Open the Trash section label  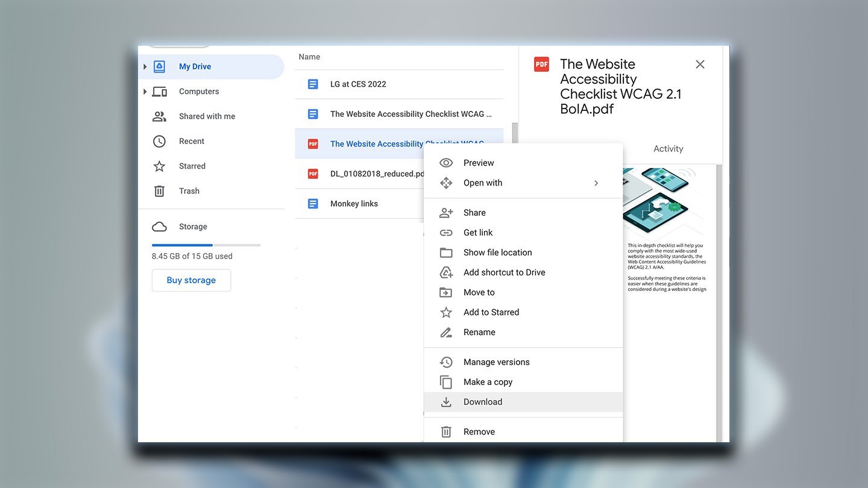(189, 191)
